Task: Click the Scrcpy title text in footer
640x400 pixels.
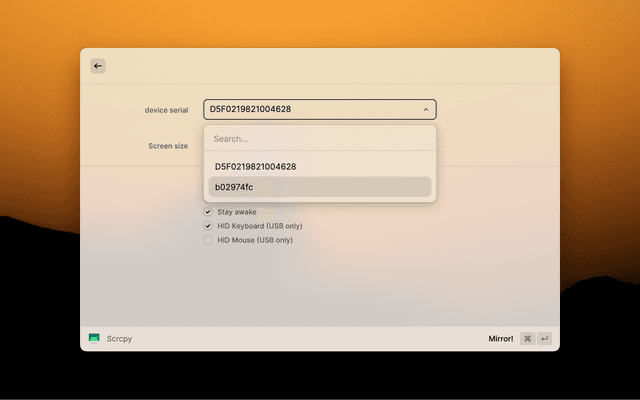Action: pos(119,339)
